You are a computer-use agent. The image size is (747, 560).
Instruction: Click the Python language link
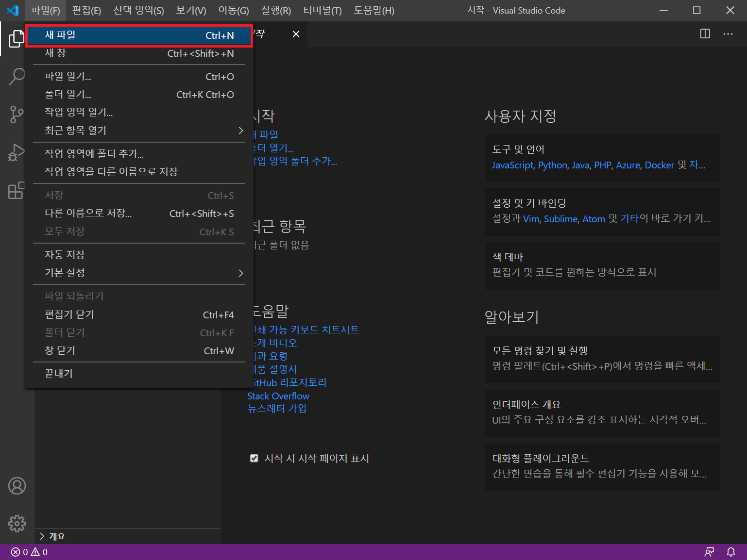553,165
